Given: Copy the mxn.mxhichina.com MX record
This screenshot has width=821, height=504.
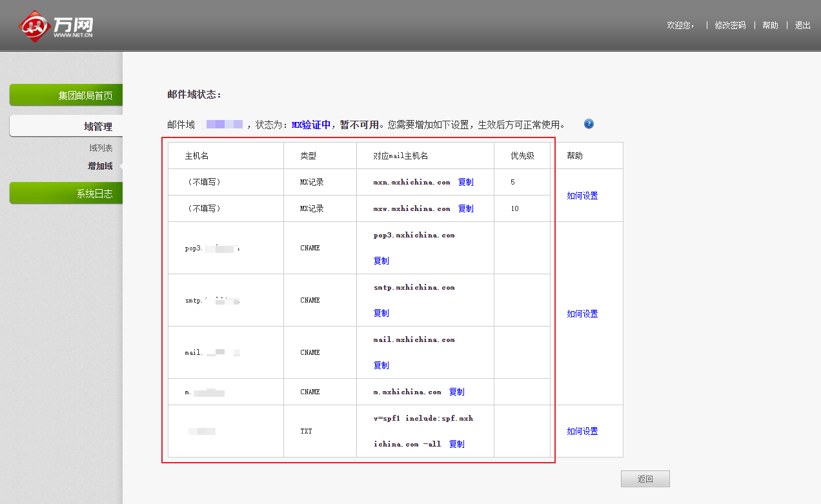Looking at the screenshot, I should coord(466,182).
